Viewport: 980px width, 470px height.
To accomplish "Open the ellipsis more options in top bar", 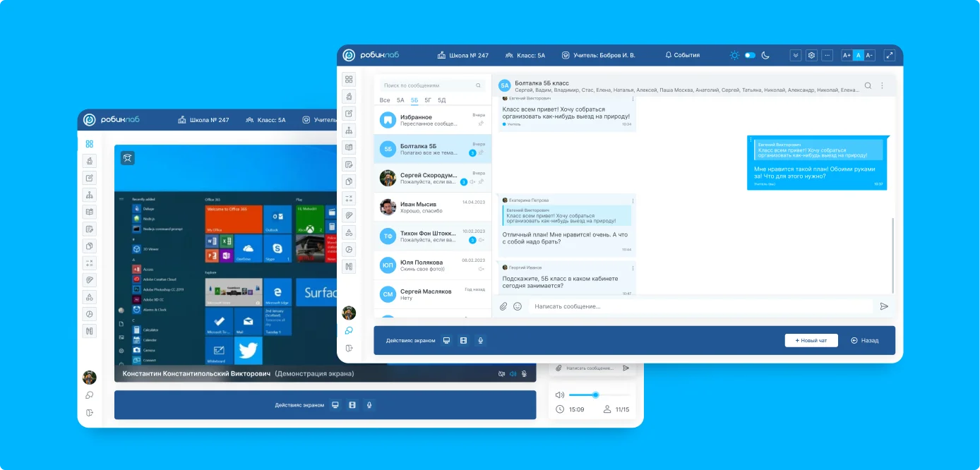I will [x=827, y=55].
